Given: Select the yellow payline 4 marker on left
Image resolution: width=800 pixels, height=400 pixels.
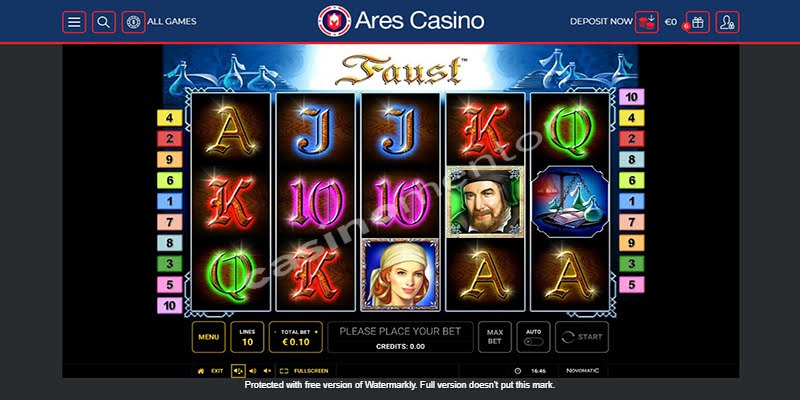Looking at the screenshot, I should point(169,118).
